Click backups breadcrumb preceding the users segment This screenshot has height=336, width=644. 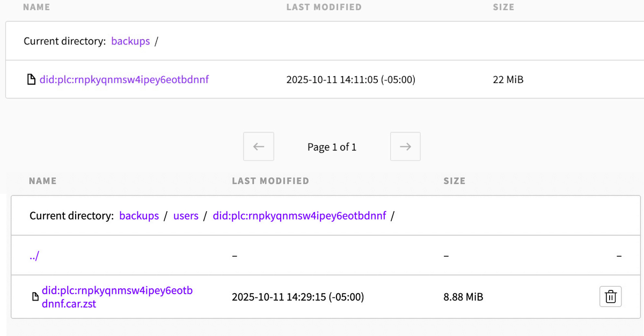139,216
